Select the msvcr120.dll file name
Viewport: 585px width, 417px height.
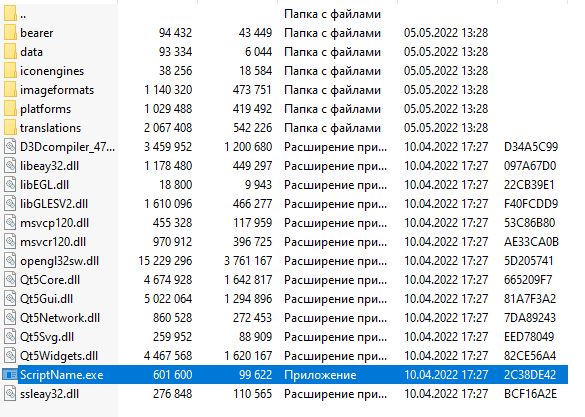53,242
